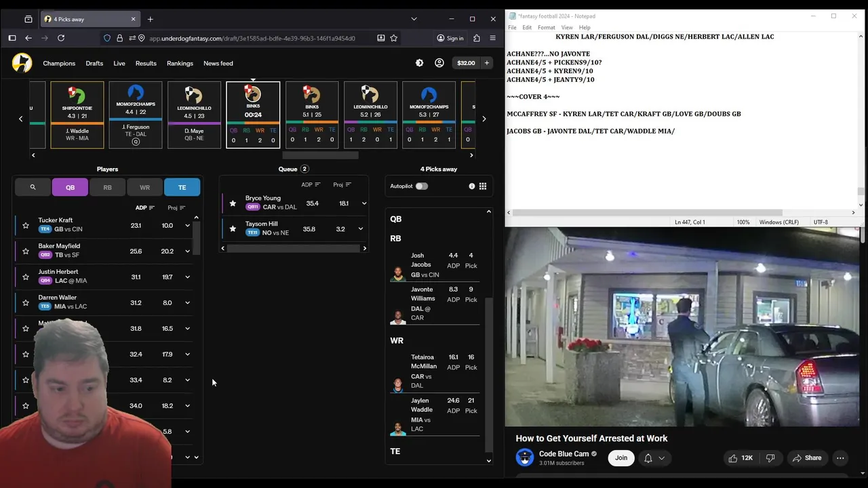Expand Justin Herbert row details
This screenshot has height=488, width=868.
pyautogui.click(x=188, y=277)
